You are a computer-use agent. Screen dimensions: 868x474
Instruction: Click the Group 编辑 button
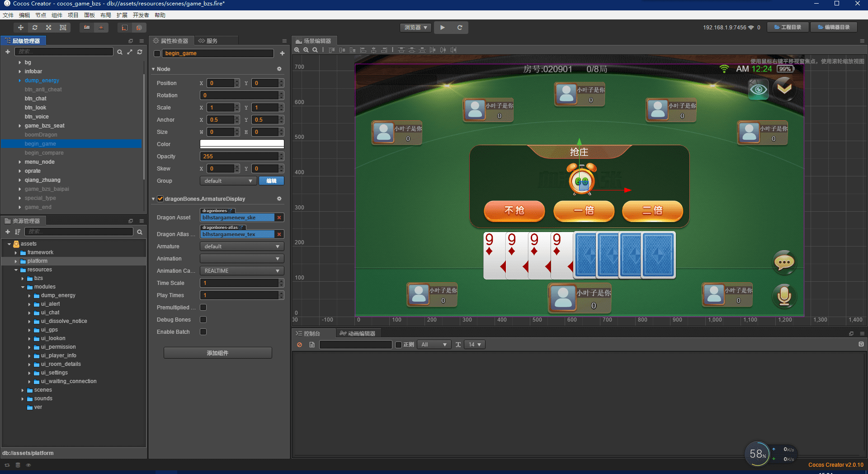coord(271,181)
